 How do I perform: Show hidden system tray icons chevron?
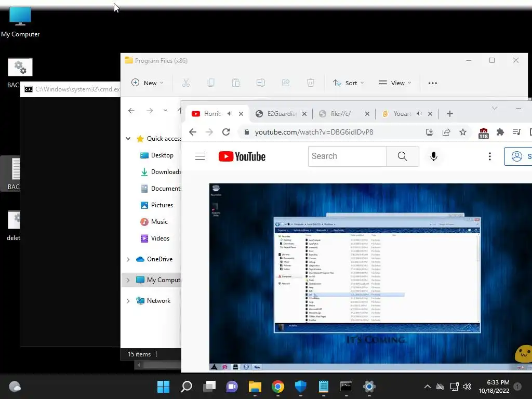428,387
